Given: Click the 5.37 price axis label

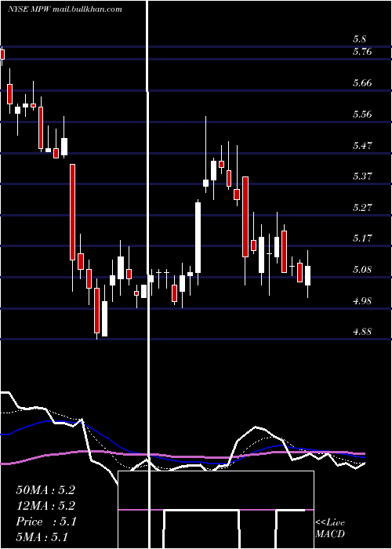Looking at the screenshot, I should [x=362, y=176].
